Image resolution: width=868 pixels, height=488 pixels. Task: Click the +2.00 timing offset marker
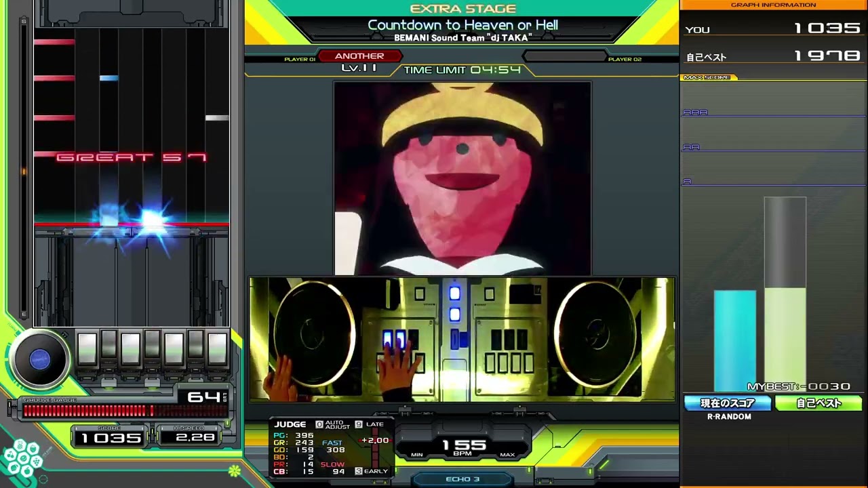pyautogui.click(x=374, y=441)
